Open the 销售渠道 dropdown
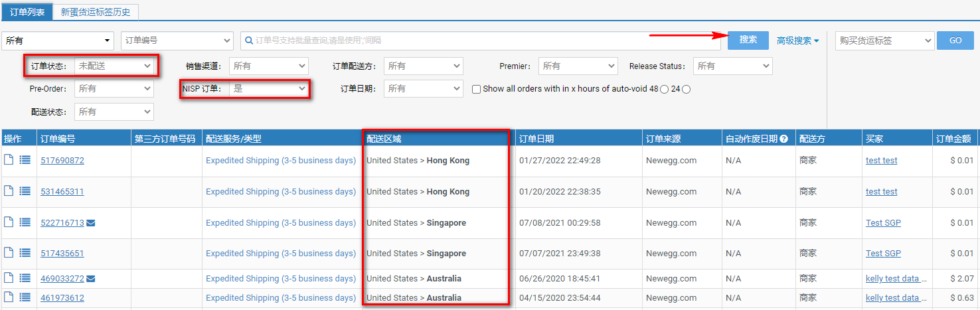Viewport: 980px width, 310px height. pyautogui.click(x=269, y=66)
